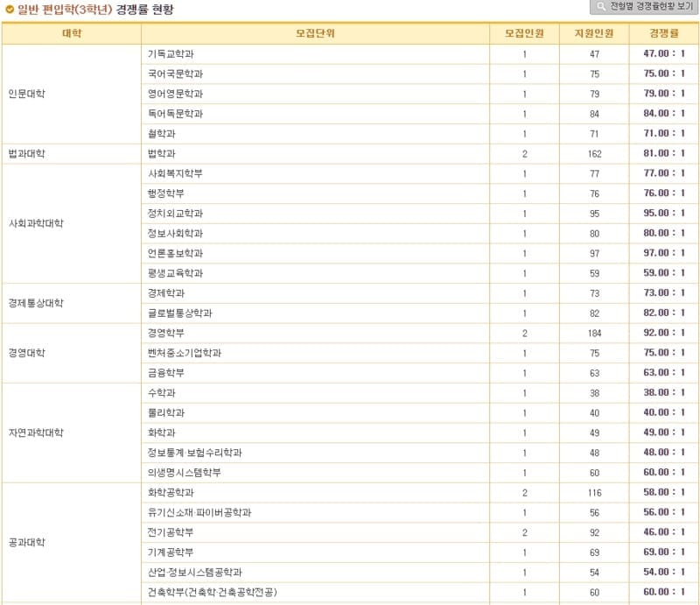Click the 경영대학 college cell
The width and height of the screenshot is (700, 605).
pyautogui.click(x=72, y=353)
